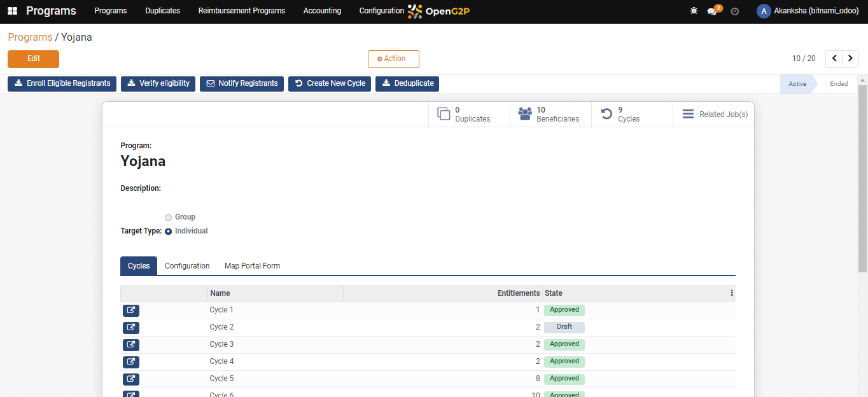Click the Beneficiaries people icon

click(x=525, y=115)
